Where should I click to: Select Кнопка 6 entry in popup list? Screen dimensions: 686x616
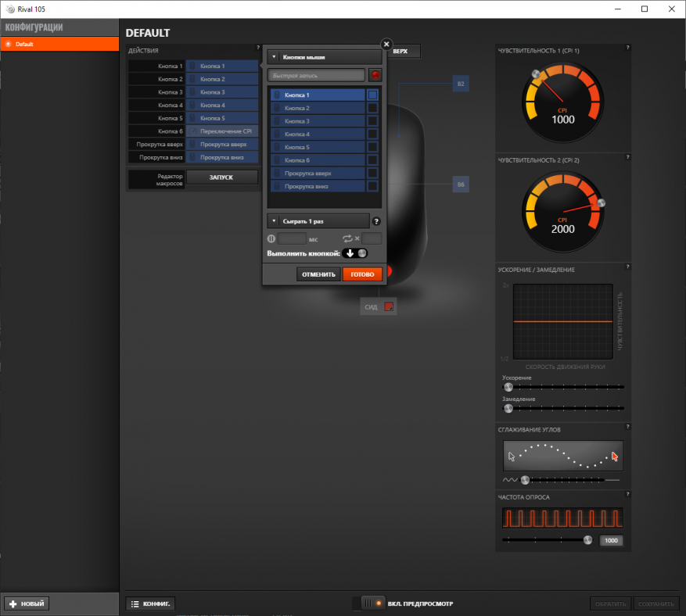[x=318, y=160]
